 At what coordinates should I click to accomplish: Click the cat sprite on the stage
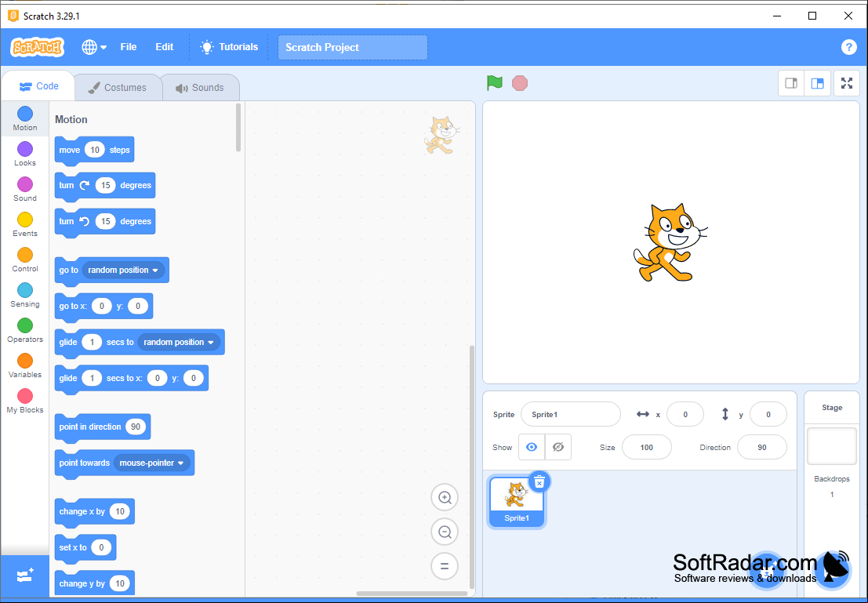670,242
